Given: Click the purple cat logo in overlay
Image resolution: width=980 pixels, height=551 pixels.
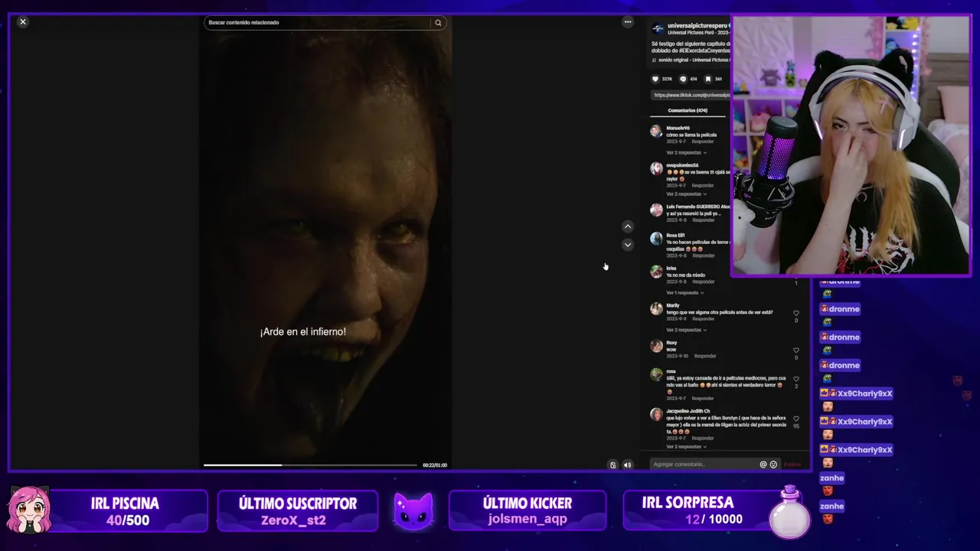Looking at the screenshot, I should pyautogui.click(x=413, y=511).
